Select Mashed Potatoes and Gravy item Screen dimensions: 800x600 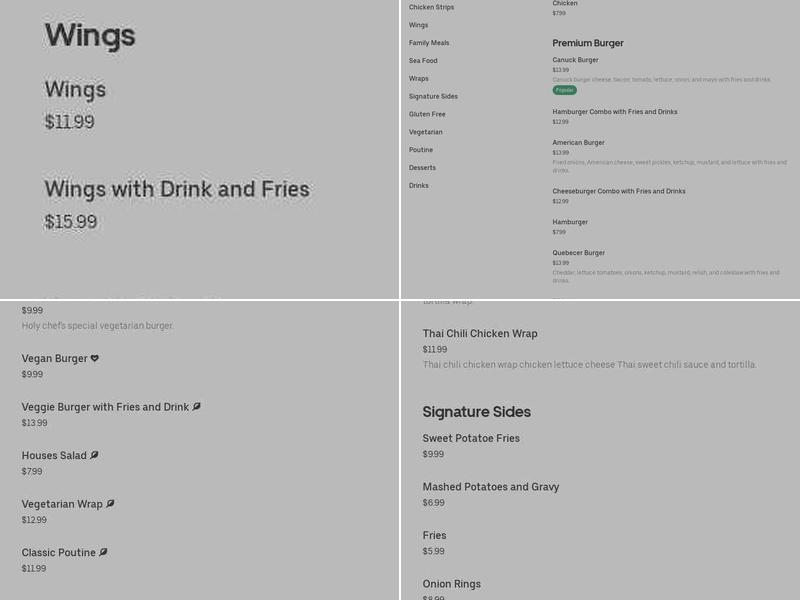491,487
